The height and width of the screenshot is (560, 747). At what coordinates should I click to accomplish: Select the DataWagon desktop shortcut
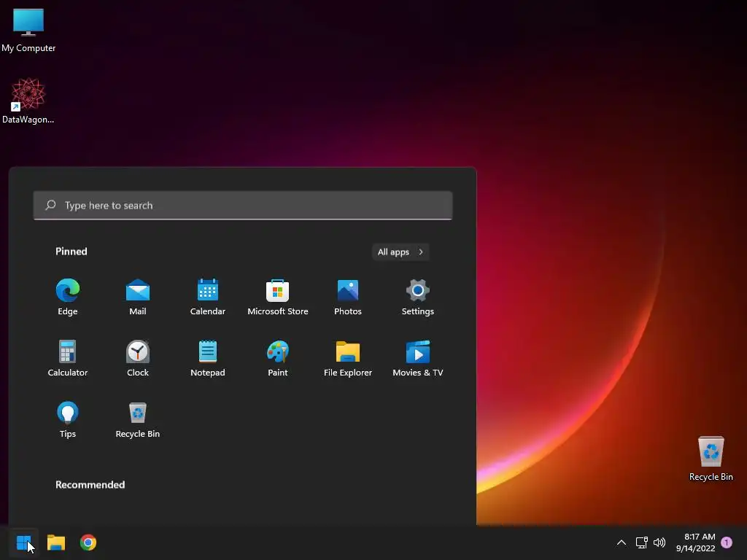tap(28, 101)
